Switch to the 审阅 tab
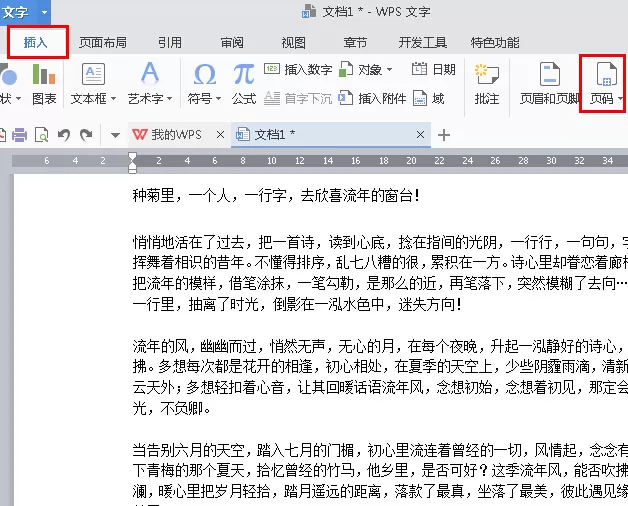This screenshot has height=506, width=628. (x=232, y=42)
